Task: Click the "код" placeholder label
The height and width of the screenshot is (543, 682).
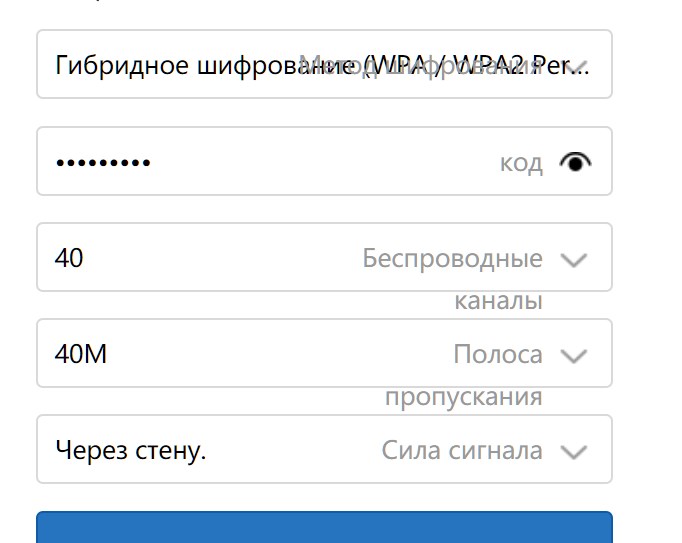Action: [521, 163]
